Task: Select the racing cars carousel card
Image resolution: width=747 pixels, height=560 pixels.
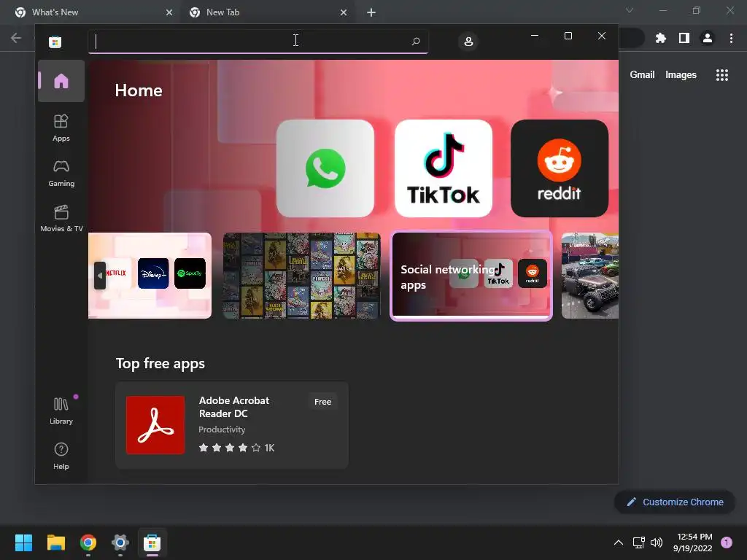Action: (589, 275)
